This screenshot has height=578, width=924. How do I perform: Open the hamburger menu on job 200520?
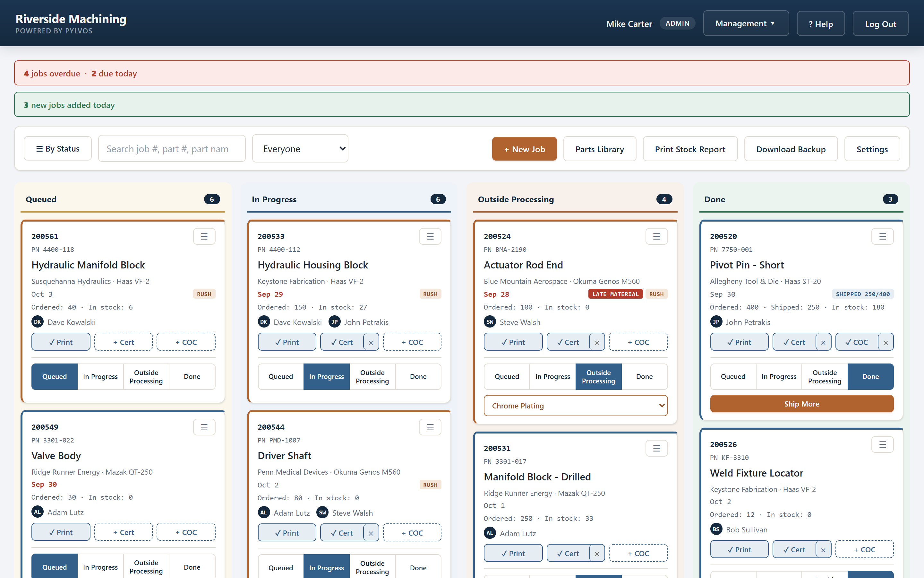882,236
